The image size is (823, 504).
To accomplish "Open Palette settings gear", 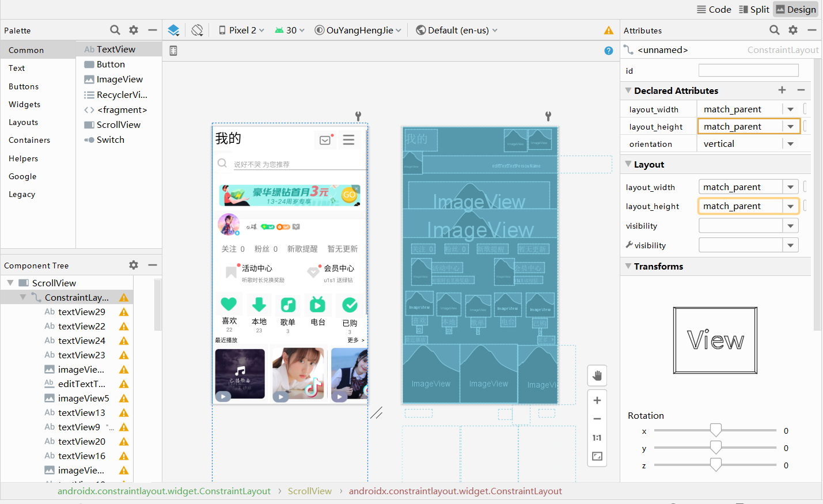I will pos(134,30).
